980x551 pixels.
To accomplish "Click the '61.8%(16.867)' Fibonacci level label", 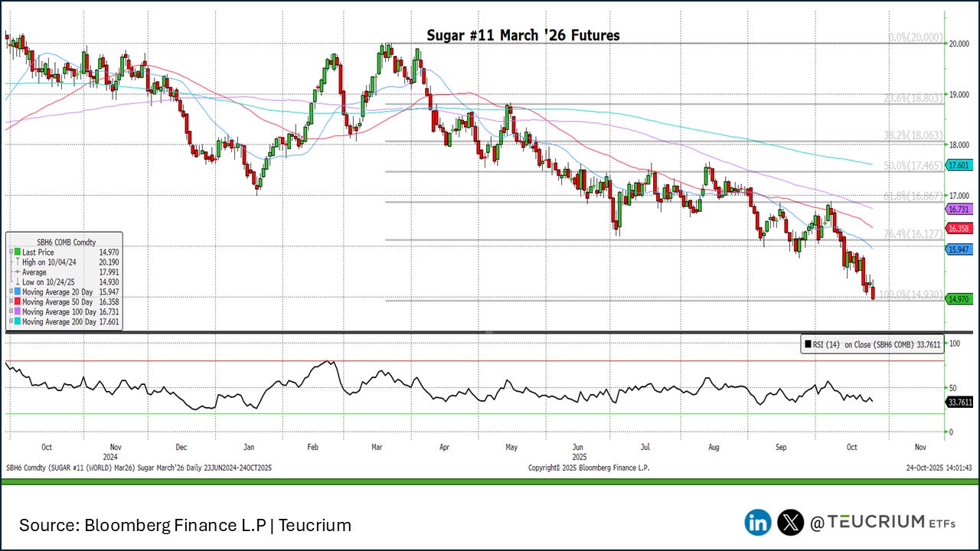I will (913, 196).
